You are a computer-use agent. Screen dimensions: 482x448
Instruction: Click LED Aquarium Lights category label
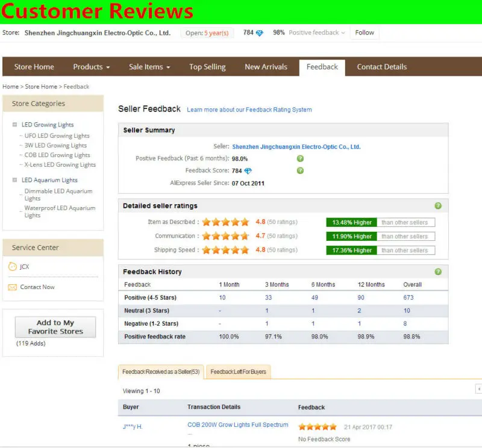[49, 180]
